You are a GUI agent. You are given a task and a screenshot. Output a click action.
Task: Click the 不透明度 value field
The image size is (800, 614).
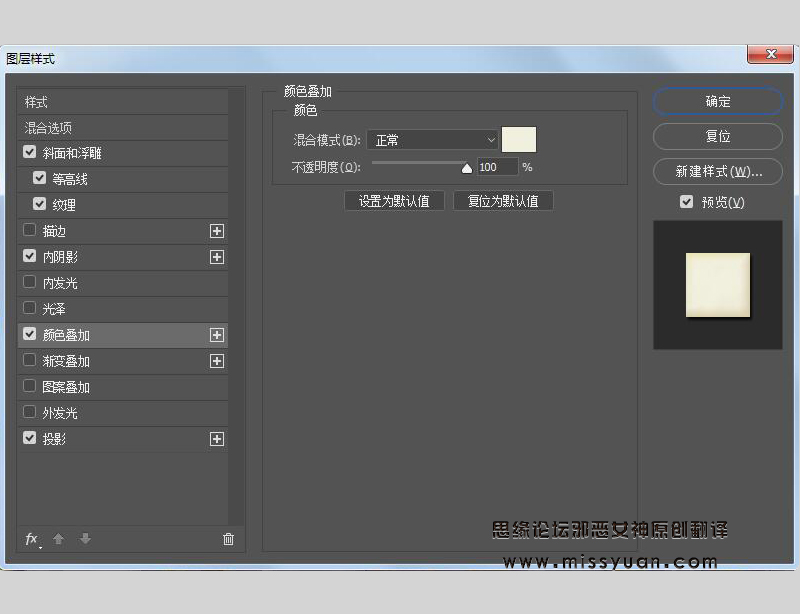click(x=497, y=166)
